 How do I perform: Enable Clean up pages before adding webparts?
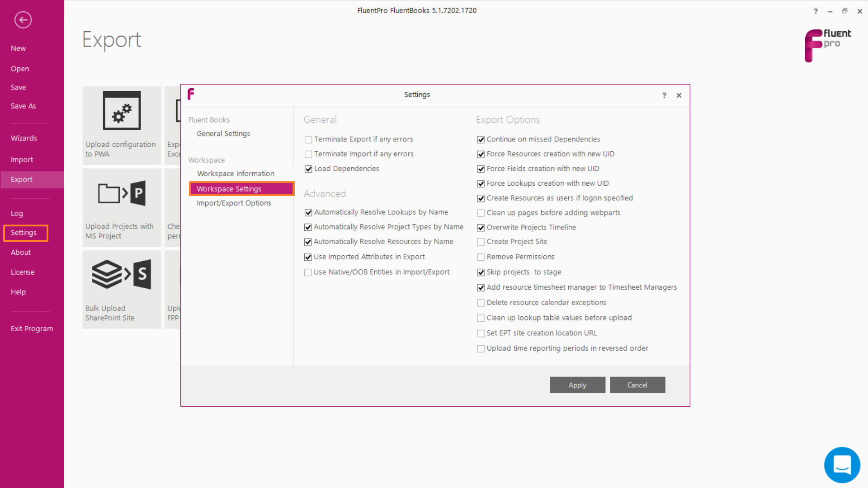[x=481, y=213]
